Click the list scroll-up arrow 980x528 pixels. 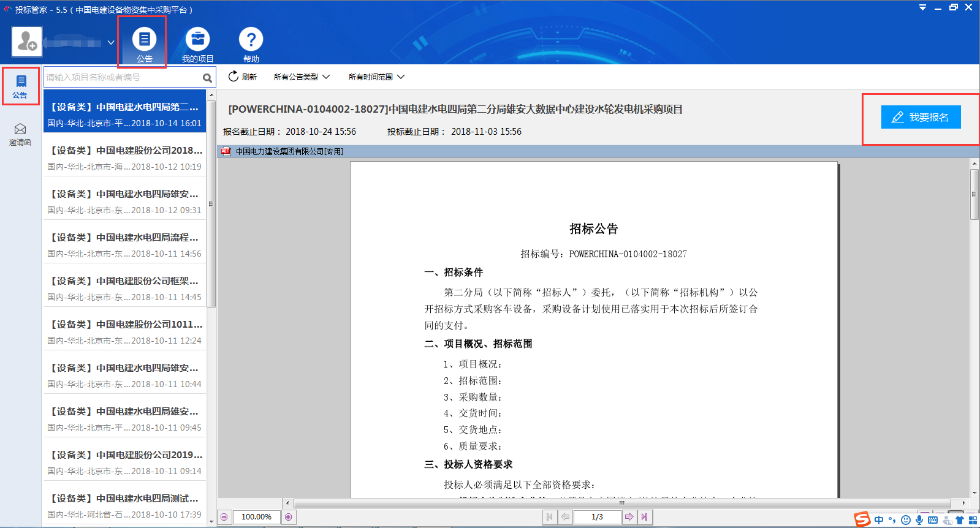pyautogui.click(x=211, y=95)
